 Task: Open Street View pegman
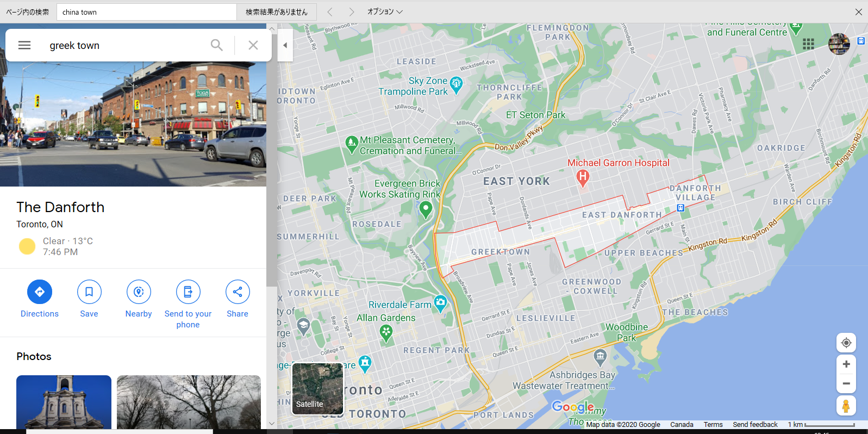click(x=846, y=406)
